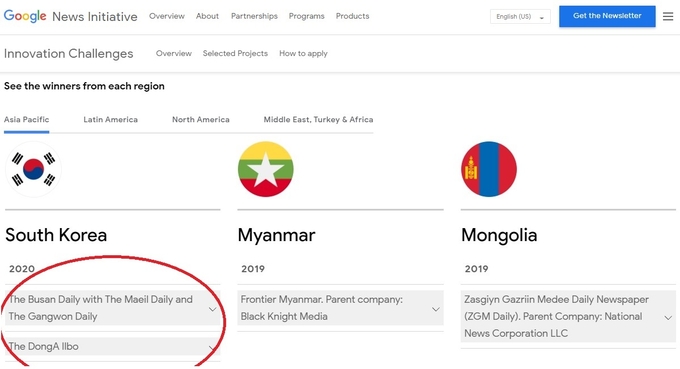Open the How to apply link
This screenshot has width=680, height=369.
click(303, 53)
